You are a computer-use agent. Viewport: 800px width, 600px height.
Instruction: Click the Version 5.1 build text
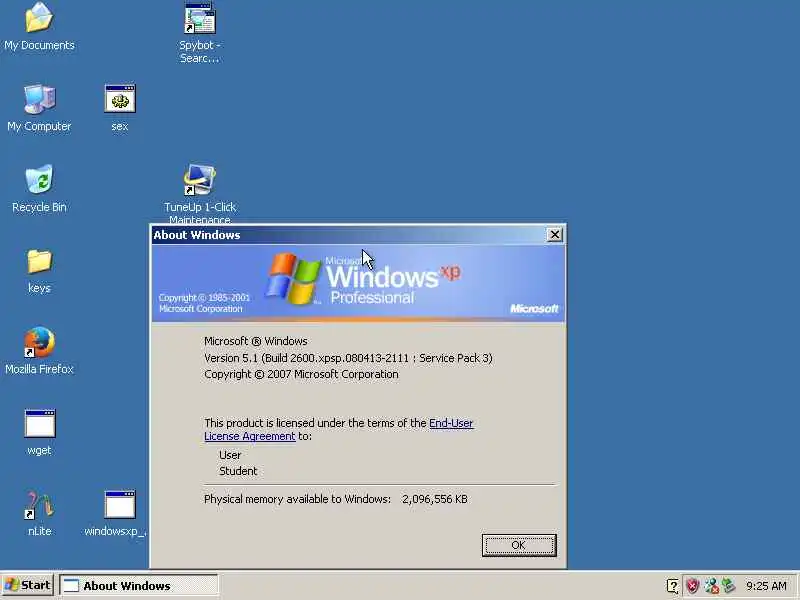(348, 358)
